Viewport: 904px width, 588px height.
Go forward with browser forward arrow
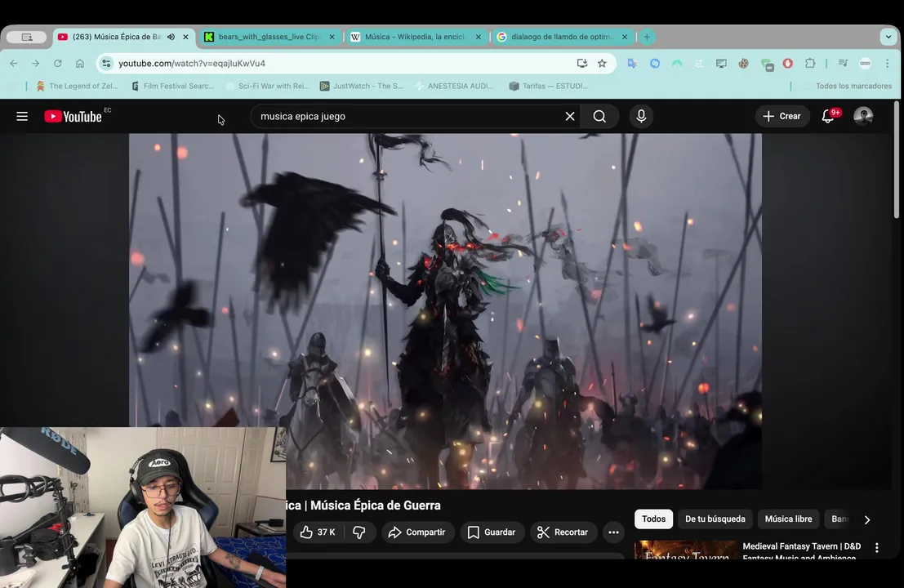coord(36,64)
